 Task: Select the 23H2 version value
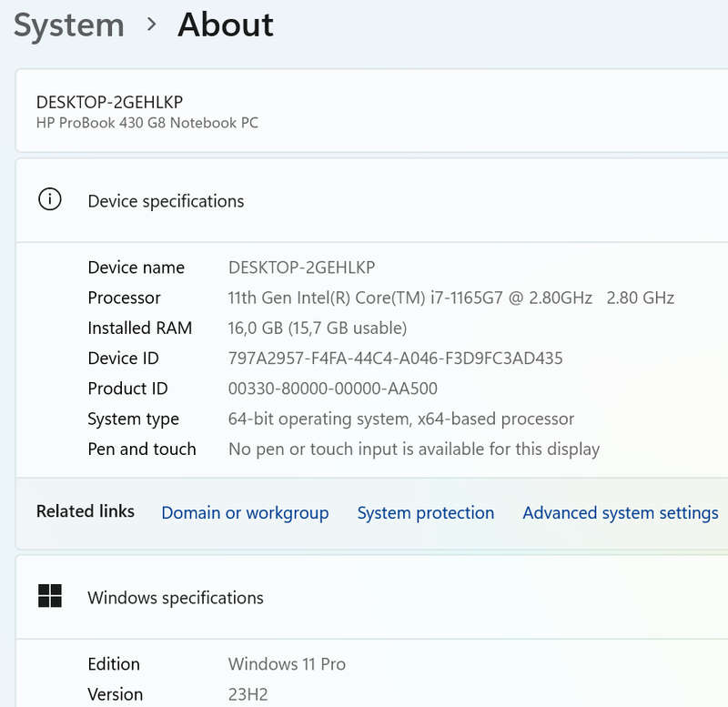click(x=248, y=694)
